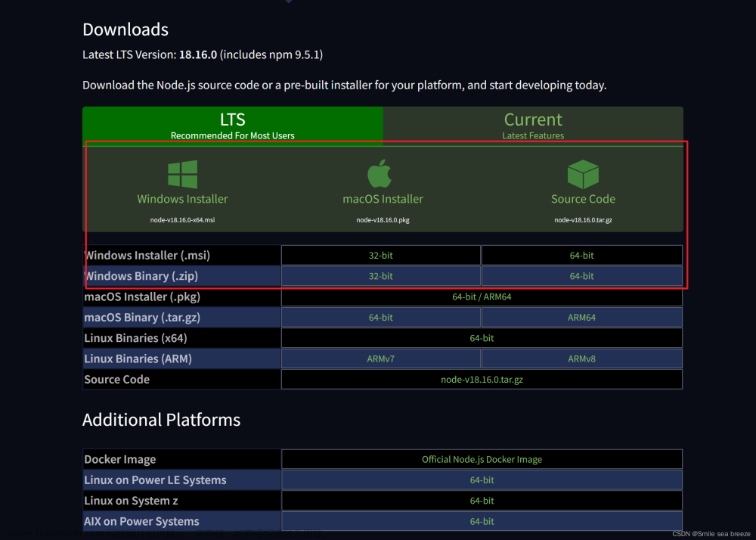Click the macOS Binary (.tar.gz) row label
The image size is (756, 540).
pos(142,318)
